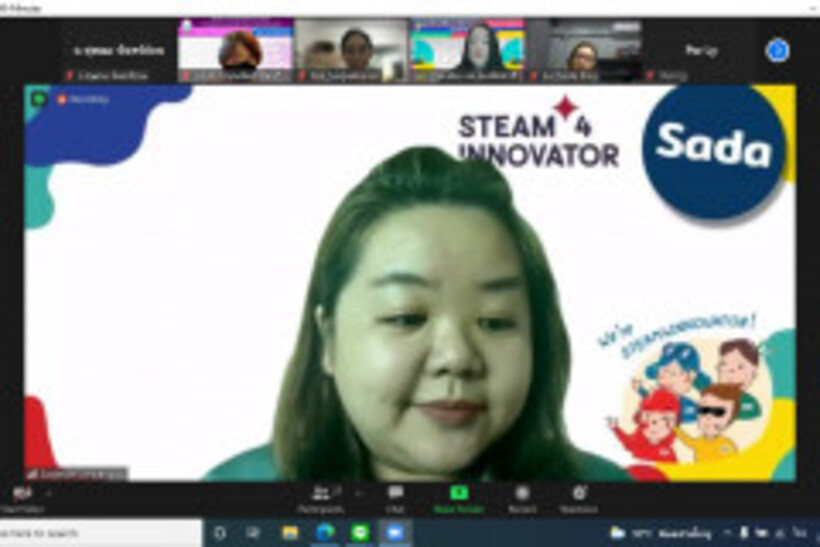
Task: Click the Zoom icon on the taskbar
Action: tap(395, 533)
